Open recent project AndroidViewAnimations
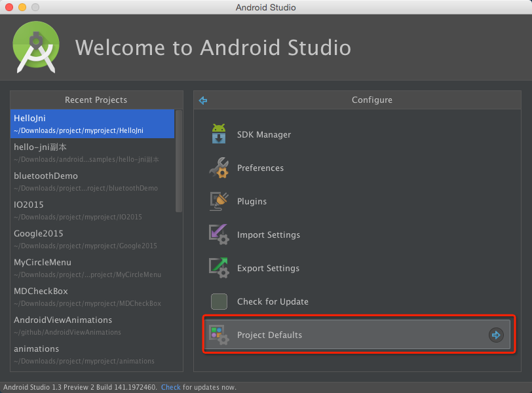 [x=92, y=326]
